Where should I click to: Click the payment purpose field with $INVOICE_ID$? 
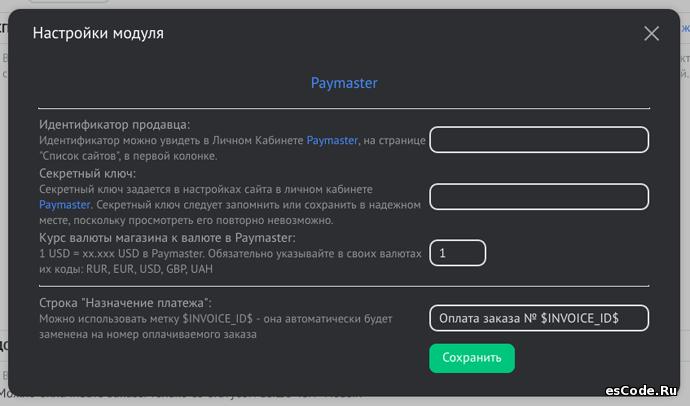tap(539, 318)
